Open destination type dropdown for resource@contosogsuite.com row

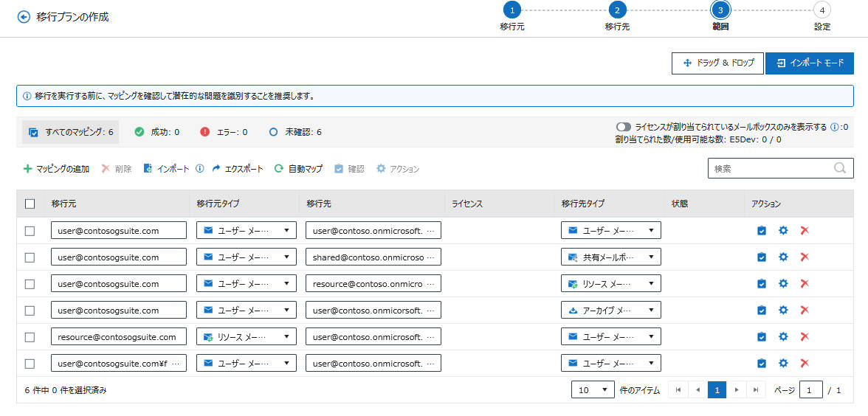click(610, 336)
